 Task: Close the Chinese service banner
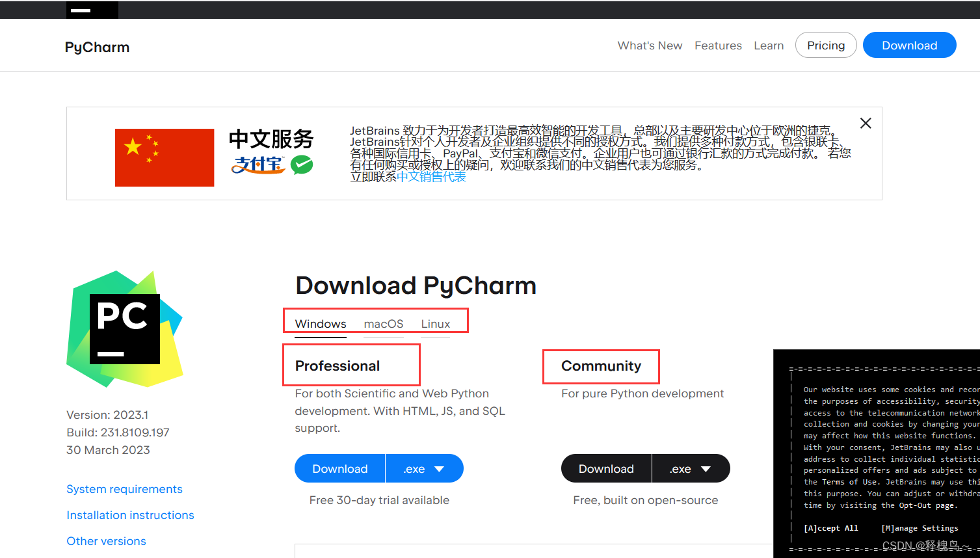coord(866,123)
